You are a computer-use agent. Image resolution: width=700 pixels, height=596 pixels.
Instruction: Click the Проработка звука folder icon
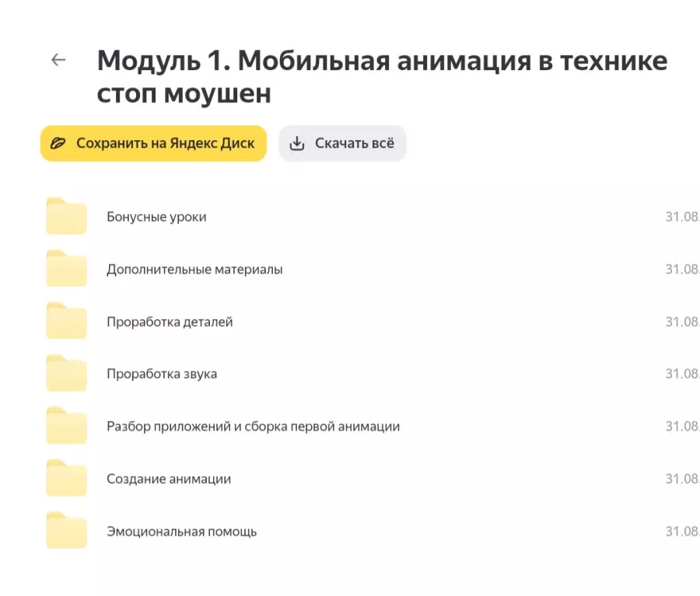(66, 372)
